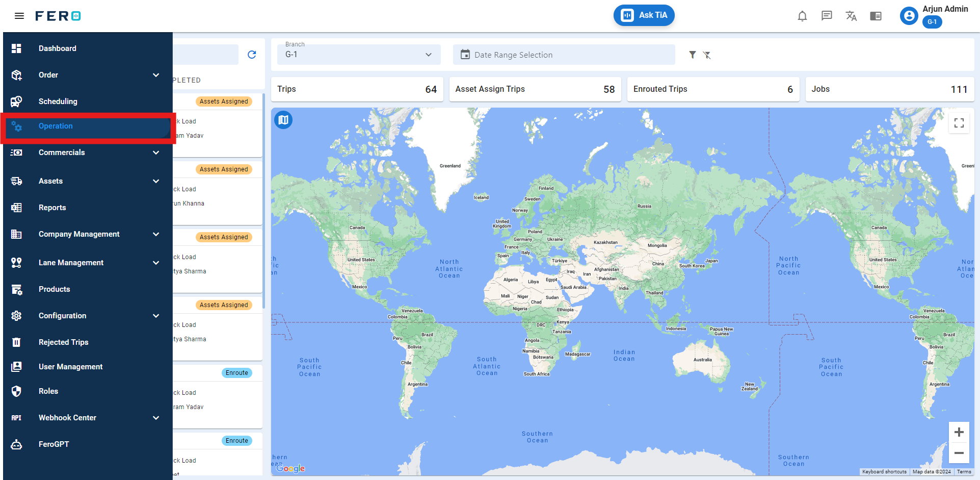The height and width of the screenshot is (480, 980).
Task: Click the Arjun Admin user name
Action: [x=945, y=9]
